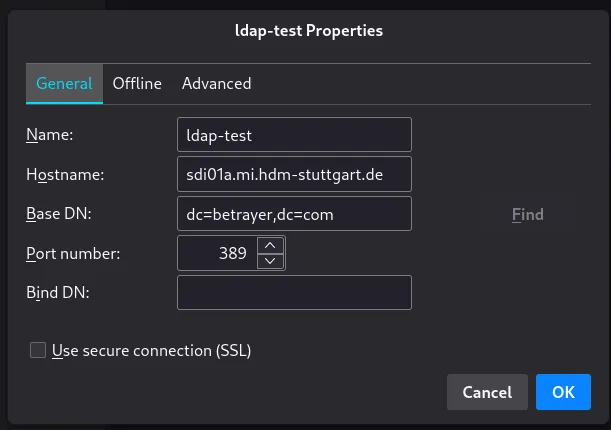611x430 pixels.
Task: Confirm with the OK button
Action: (x=563, y=392)
